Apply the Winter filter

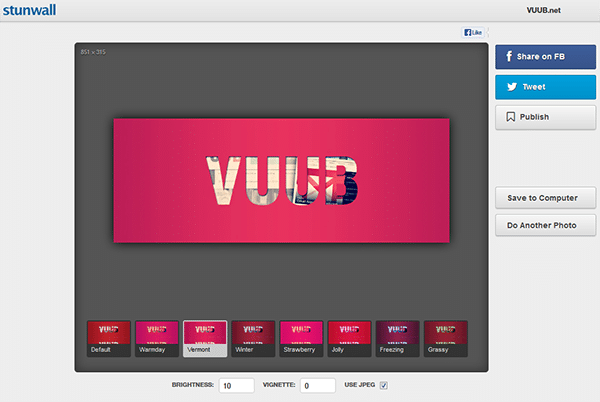253,338
